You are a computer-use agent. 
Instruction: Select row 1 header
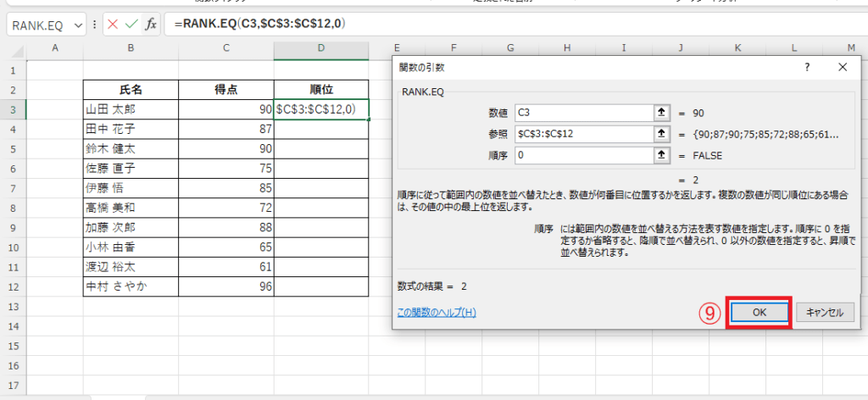click(x=14, y=71)
